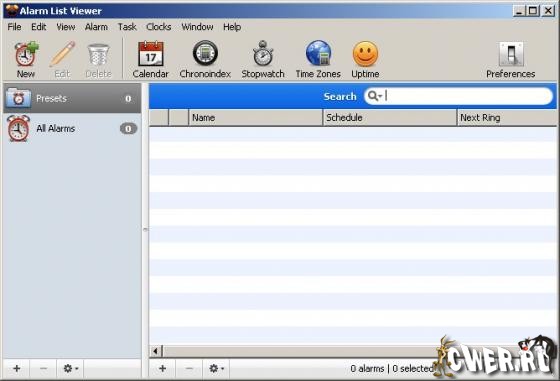Open the Clocks menu
The image size is (560, 381).
(x=159, y=27)
